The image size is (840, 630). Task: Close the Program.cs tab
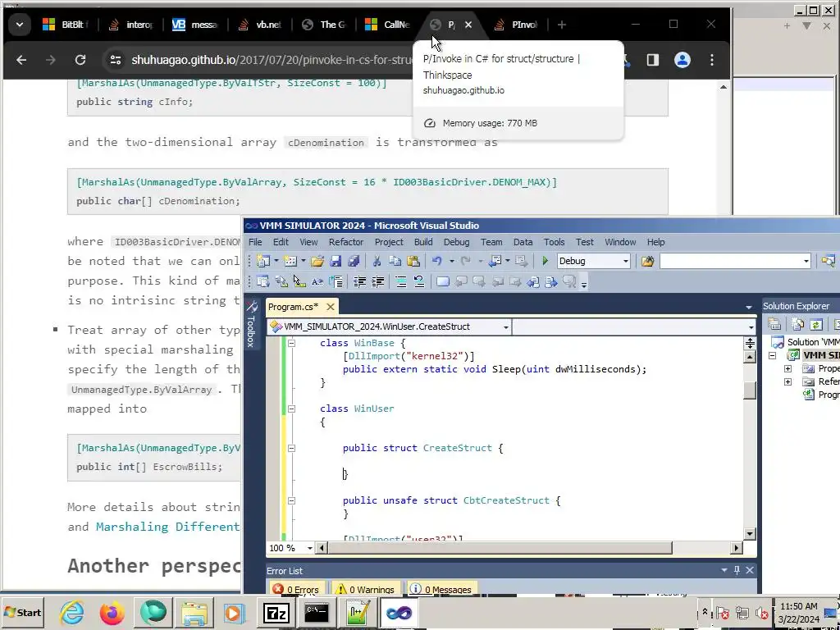(x=331, y=307)
